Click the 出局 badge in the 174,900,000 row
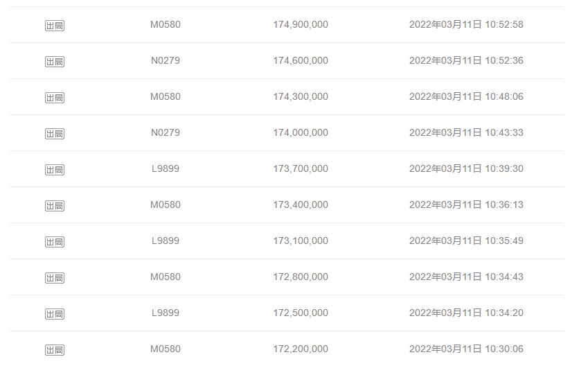The image size is (588, 366). [55, 26]
